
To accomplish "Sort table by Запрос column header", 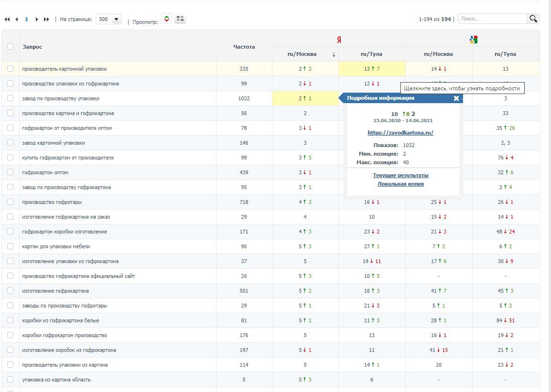I will pyautogui.click(x=32, y=47).
